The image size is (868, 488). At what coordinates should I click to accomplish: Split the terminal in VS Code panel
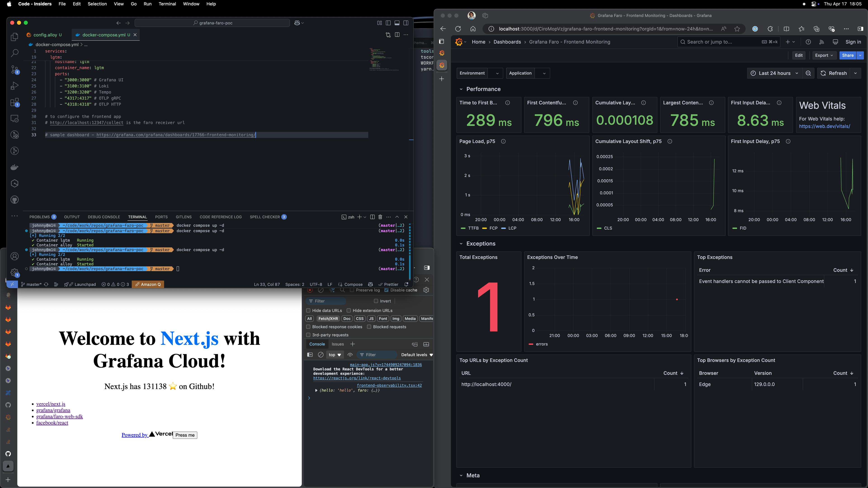372,217
